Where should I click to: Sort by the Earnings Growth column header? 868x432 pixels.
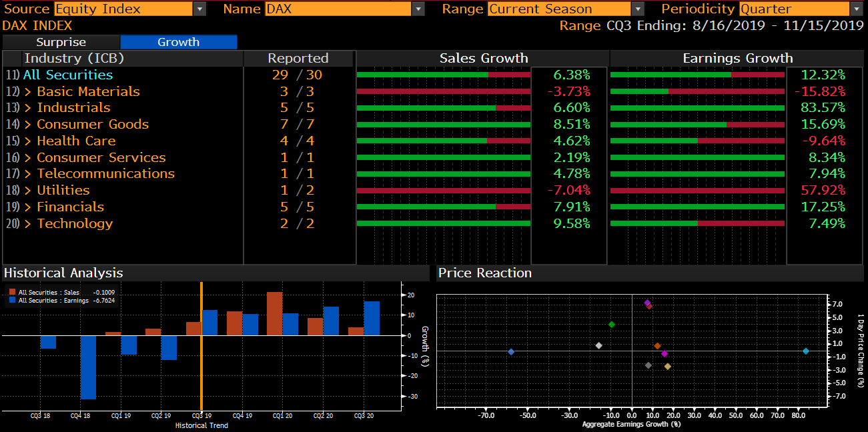pos(737,59)
